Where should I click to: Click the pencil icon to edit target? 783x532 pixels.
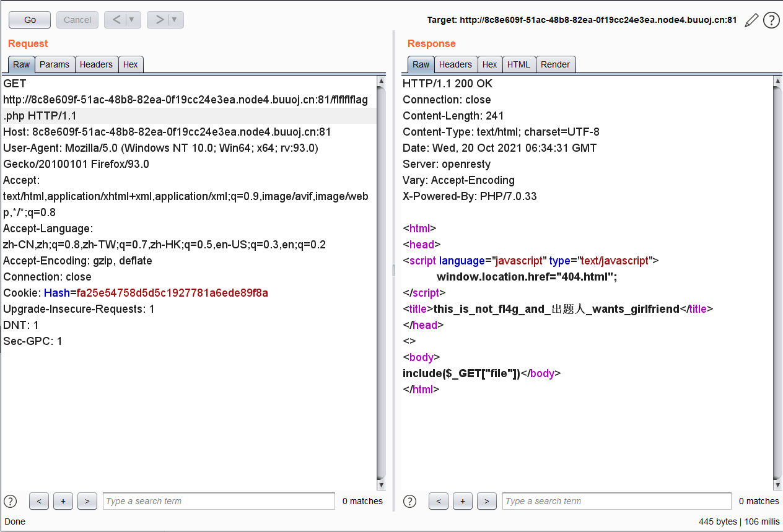click(x=751, y=20)
